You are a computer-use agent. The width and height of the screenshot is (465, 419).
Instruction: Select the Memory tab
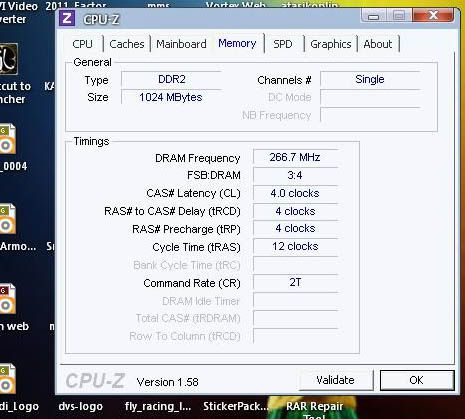[x=237, y=43]
